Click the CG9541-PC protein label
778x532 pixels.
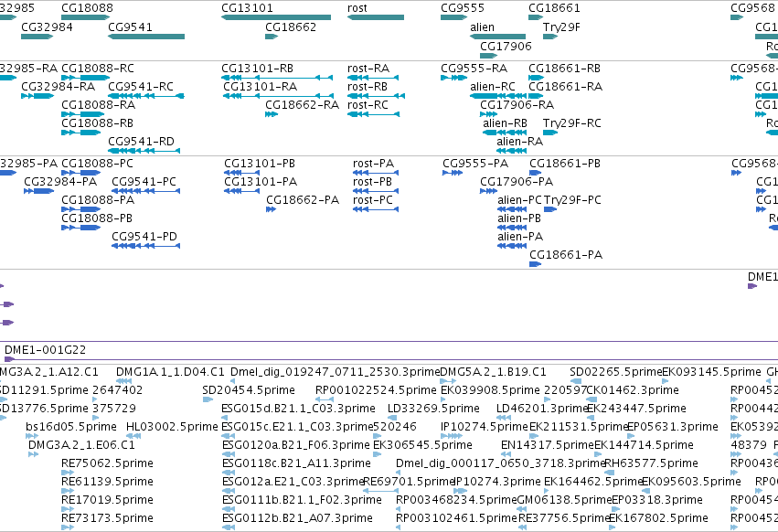pyautogui.click(x=144, y=182)
